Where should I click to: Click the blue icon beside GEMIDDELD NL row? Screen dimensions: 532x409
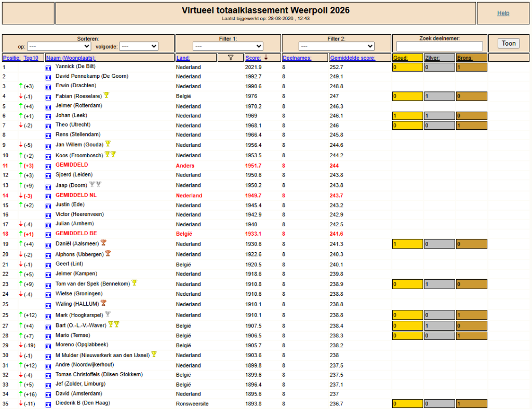click(48, 196)
